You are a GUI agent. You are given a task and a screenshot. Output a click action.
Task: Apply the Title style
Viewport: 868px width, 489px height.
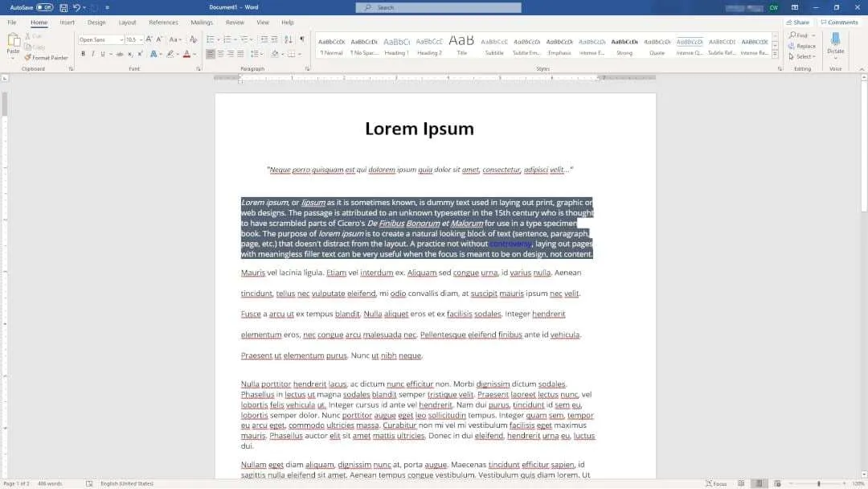461,45
